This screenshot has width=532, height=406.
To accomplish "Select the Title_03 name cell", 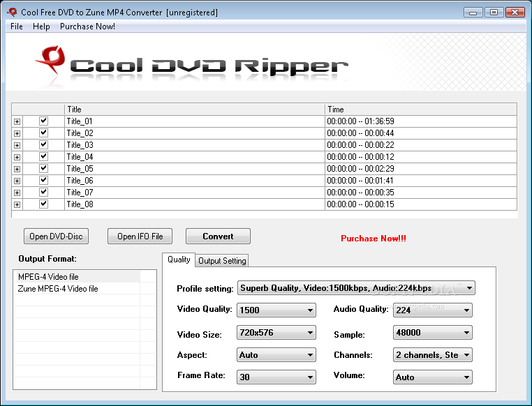I will [x=194, y=145].
